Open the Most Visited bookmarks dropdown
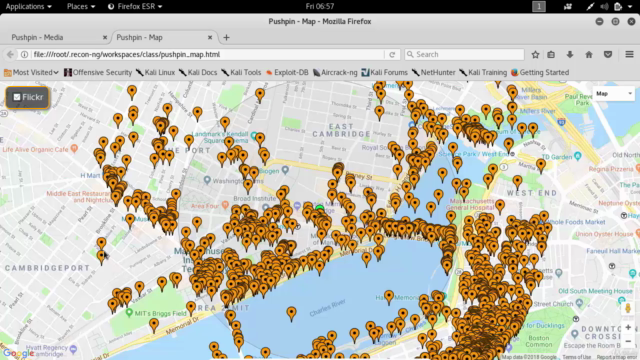 (31, 72)
